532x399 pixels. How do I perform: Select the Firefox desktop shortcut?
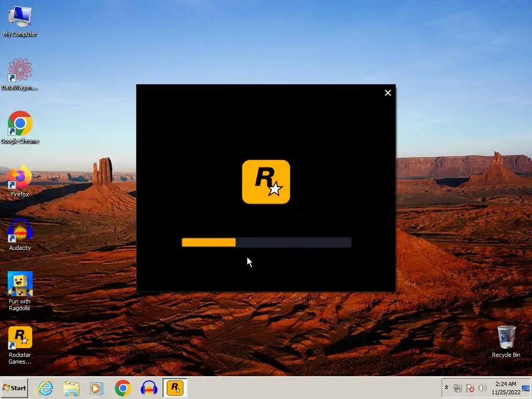point(20,180)
